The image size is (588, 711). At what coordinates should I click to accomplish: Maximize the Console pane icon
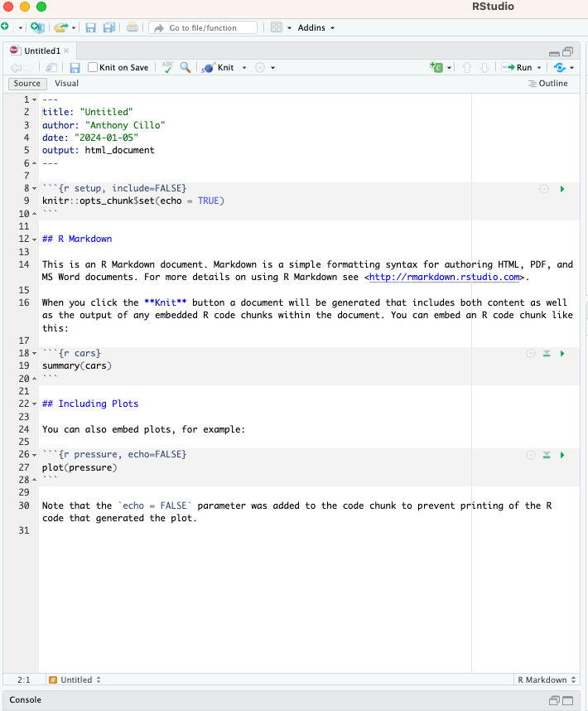tap(567, 700)
